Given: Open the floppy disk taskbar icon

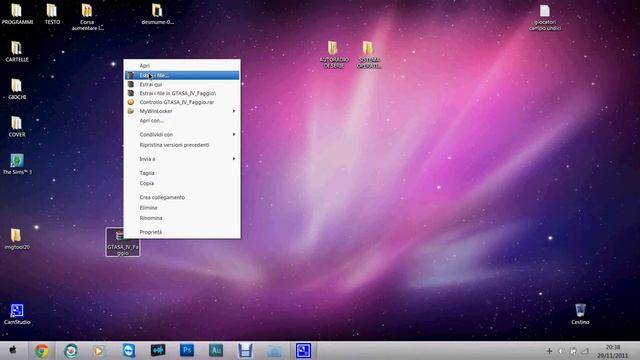Looking at the screenshot, I should coord(245,351).
